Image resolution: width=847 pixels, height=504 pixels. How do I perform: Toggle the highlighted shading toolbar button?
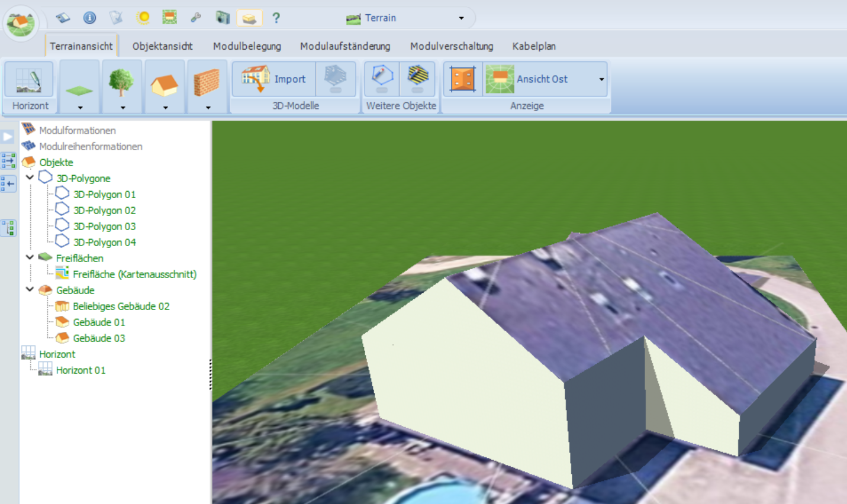click(249, 18)
